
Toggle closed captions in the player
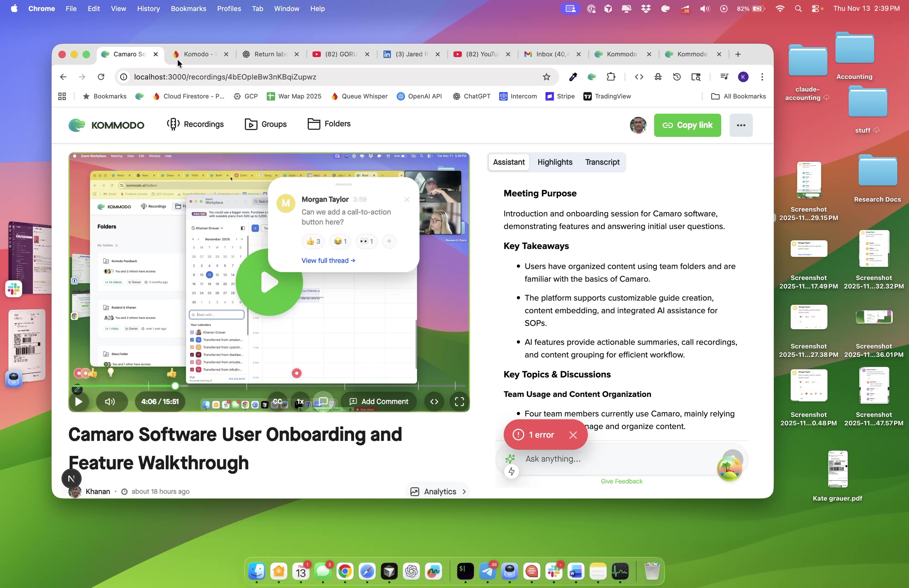[277, 402]
